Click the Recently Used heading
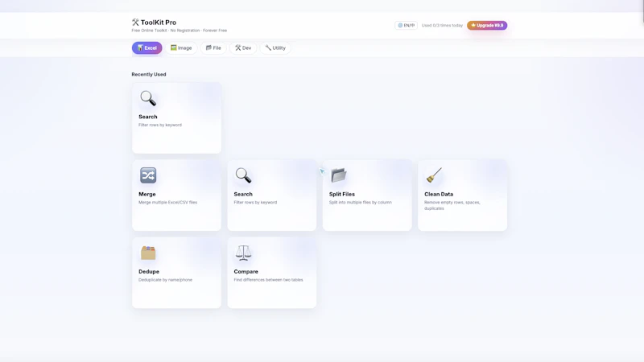The height and width of the screenshot is (362, 644). point(149,74)
